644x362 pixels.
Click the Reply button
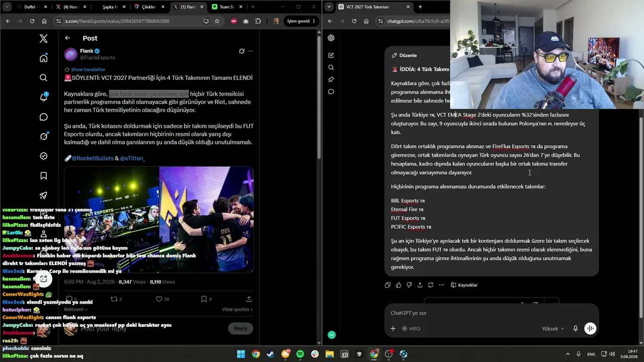tap(240, 328)
